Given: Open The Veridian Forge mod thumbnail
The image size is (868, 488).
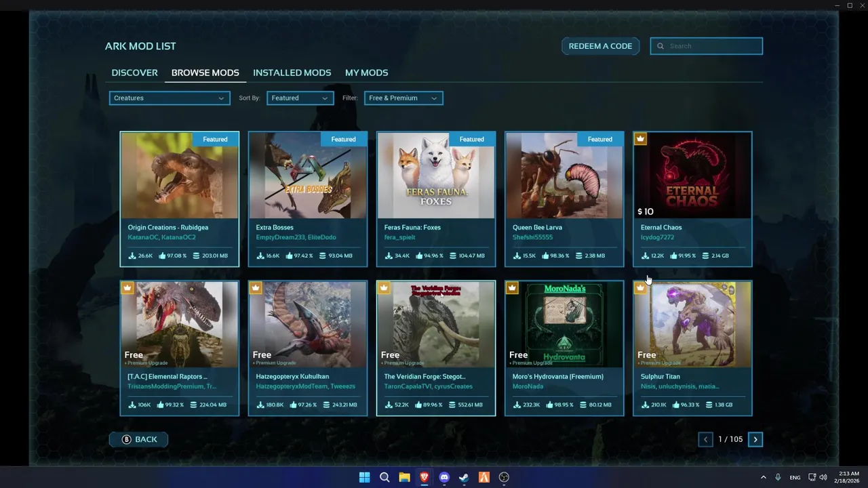Looking at the screenshot, I should pos(436,325).
